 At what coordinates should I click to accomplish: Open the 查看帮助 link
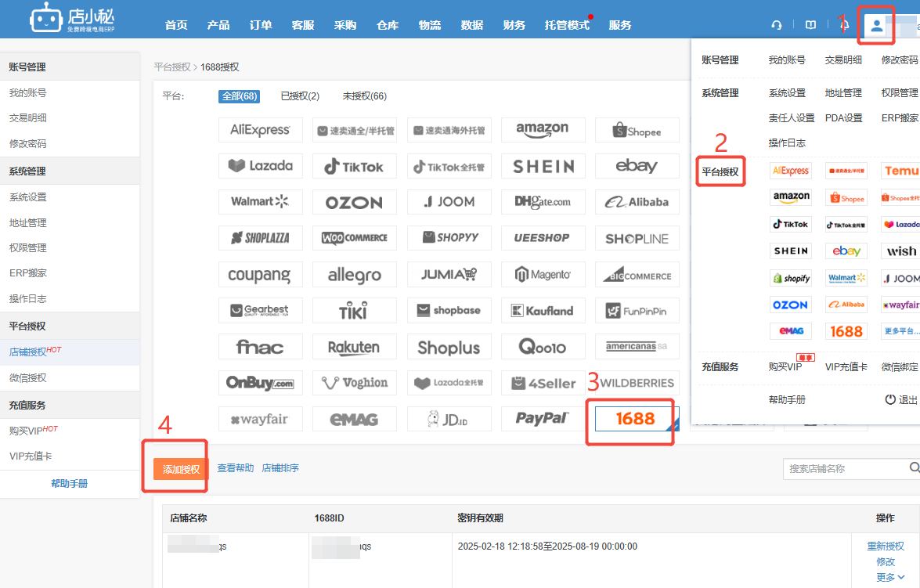coord(235,467)
